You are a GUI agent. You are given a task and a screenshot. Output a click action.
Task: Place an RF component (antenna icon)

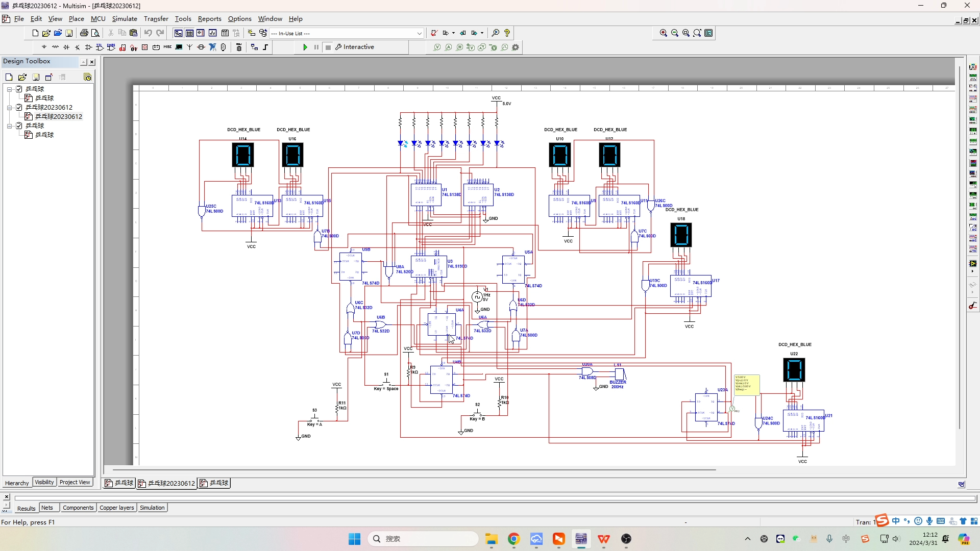coord(189,47)
